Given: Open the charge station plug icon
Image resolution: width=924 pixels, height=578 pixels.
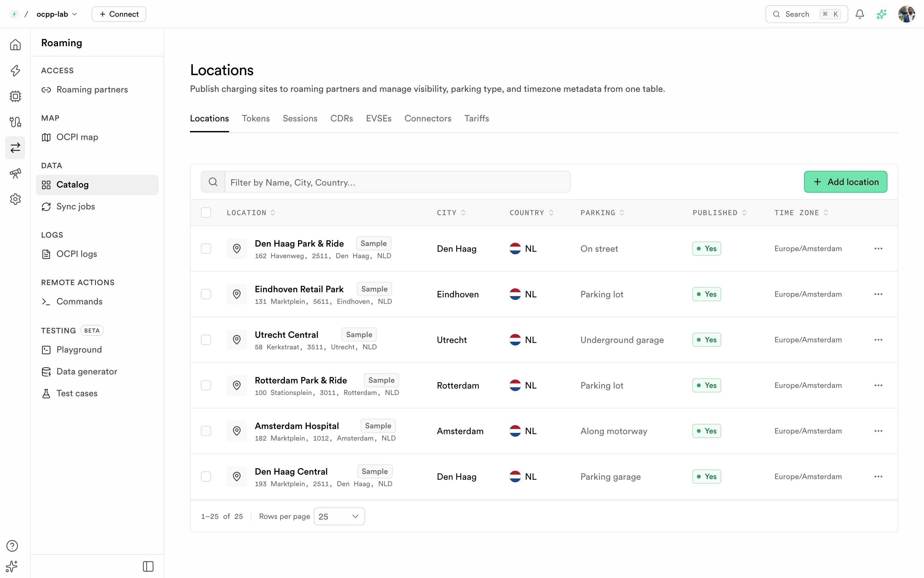Looking at the screenshot, I should [x=15, y=122].
